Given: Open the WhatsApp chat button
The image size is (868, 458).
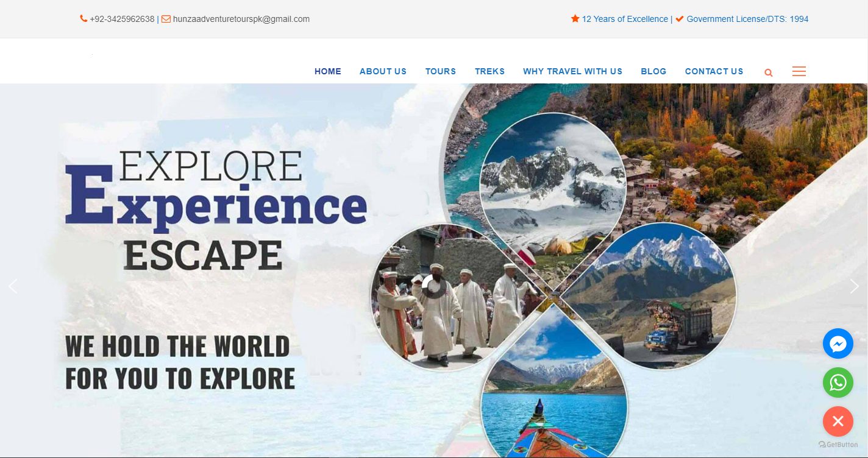Looking at the screenshot, I should [838, 382].
